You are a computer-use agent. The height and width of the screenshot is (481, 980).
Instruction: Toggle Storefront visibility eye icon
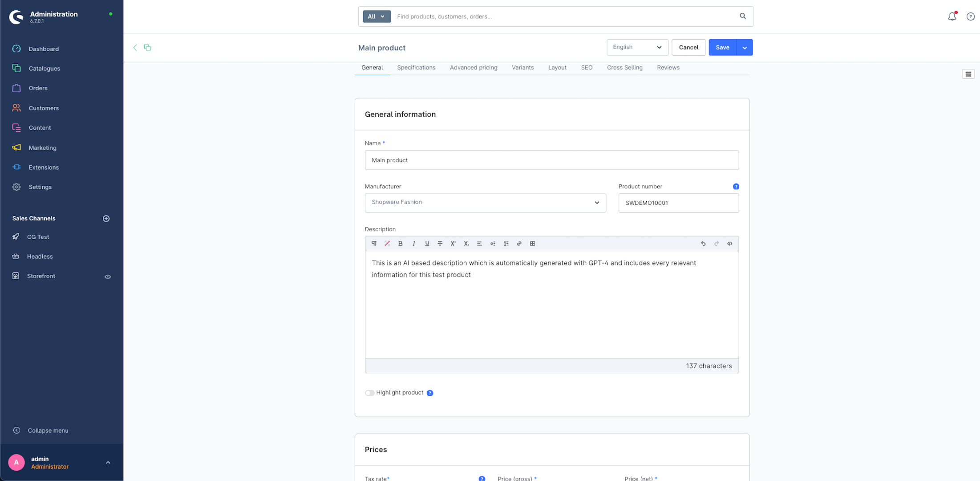(x=108, y=277)
